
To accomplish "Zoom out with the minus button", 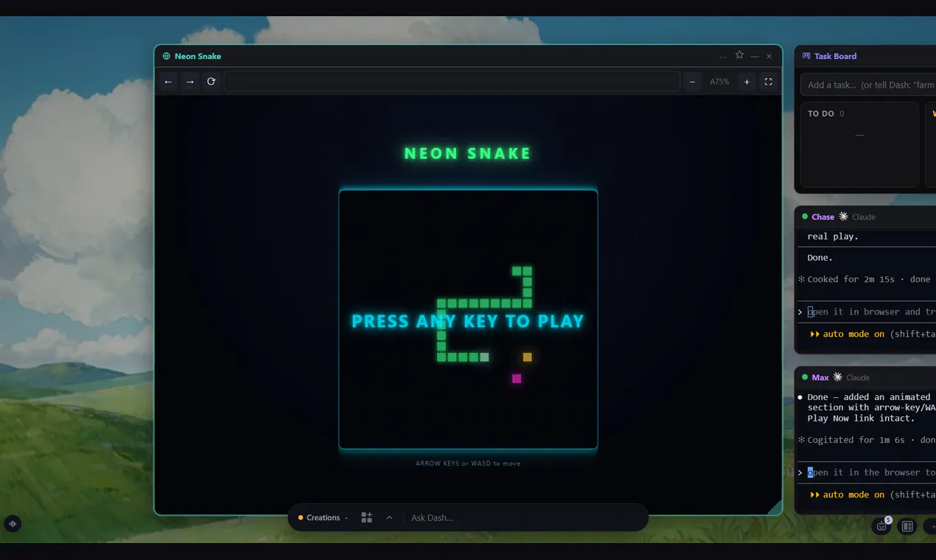I will [692, 82].
